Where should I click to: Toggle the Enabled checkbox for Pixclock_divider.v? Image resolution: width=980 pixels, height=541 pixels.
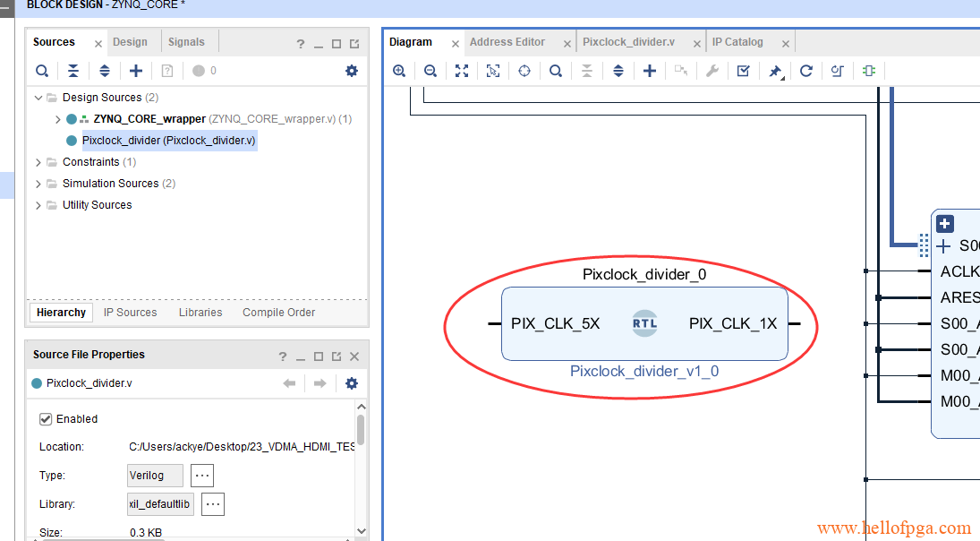pyautogui.click(x=46, y=419)
